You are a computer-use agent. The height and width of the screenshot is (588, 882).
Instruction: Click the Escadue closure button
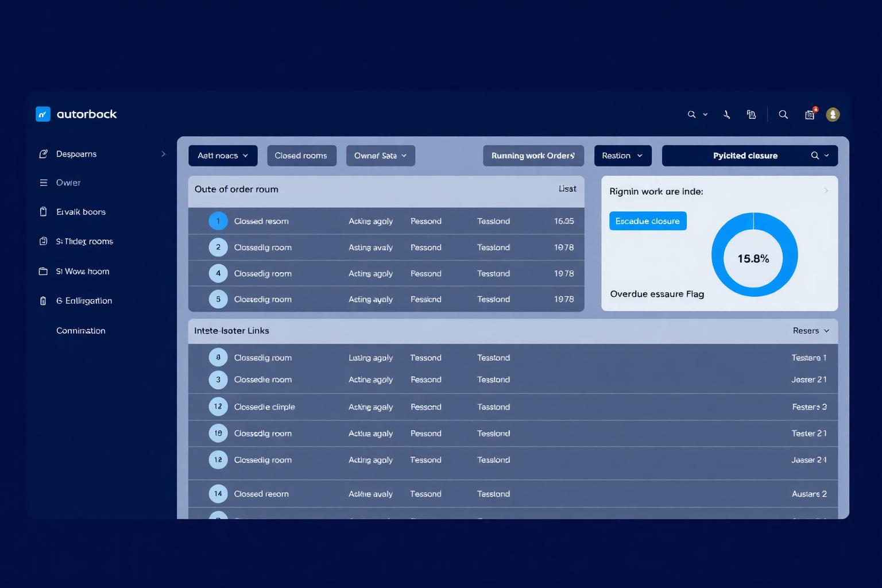[x=648, y=221]
